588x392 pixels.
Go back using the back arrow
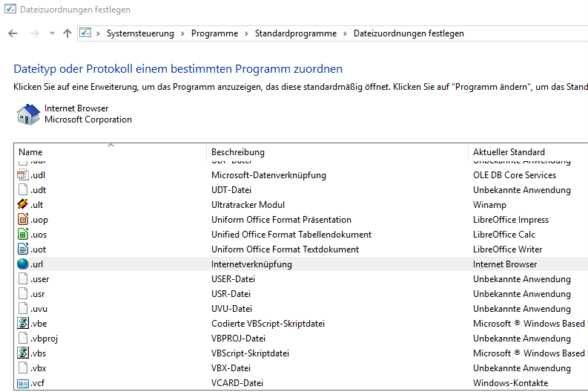tap(13, 33)
